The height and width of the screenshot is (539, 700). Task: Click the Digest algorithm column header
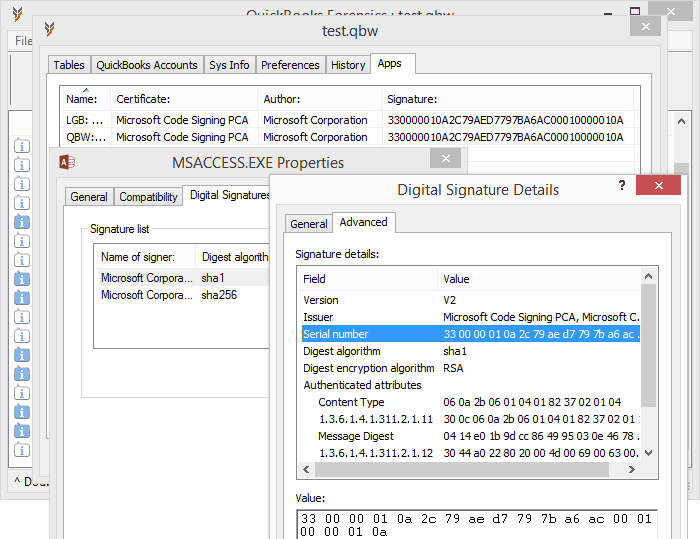[x=232, y=257]
